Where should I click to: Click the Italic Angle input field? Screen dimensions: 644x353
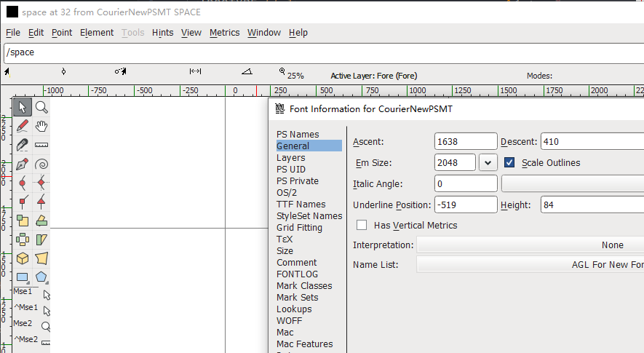click(x=466, y=183)
